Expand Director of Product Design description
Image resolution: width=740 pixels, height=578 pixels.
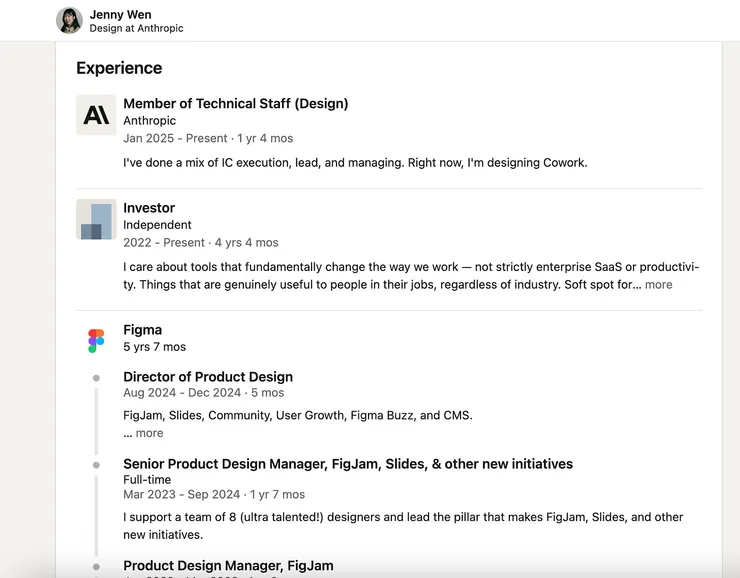pos(148,433)
